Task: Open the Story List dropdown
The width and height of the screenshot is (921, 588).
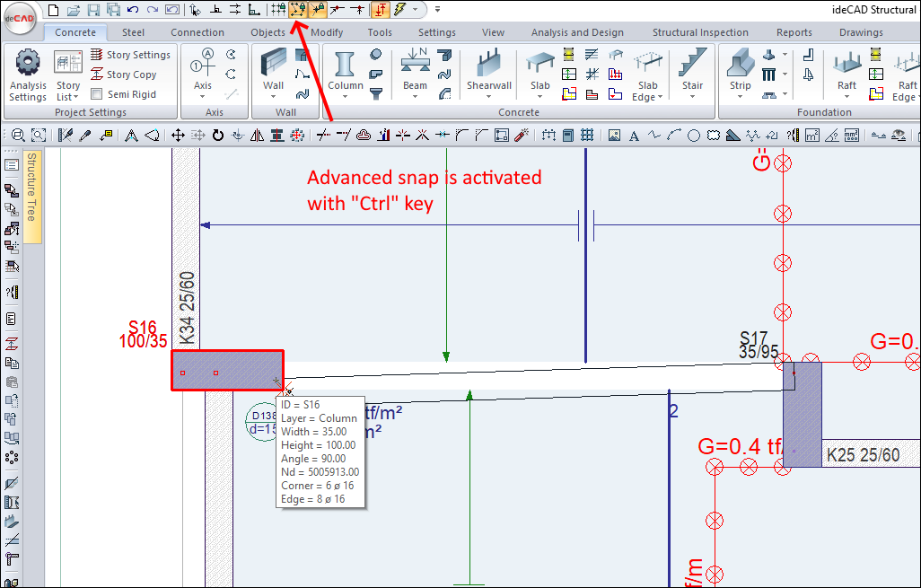Action: 68,92
